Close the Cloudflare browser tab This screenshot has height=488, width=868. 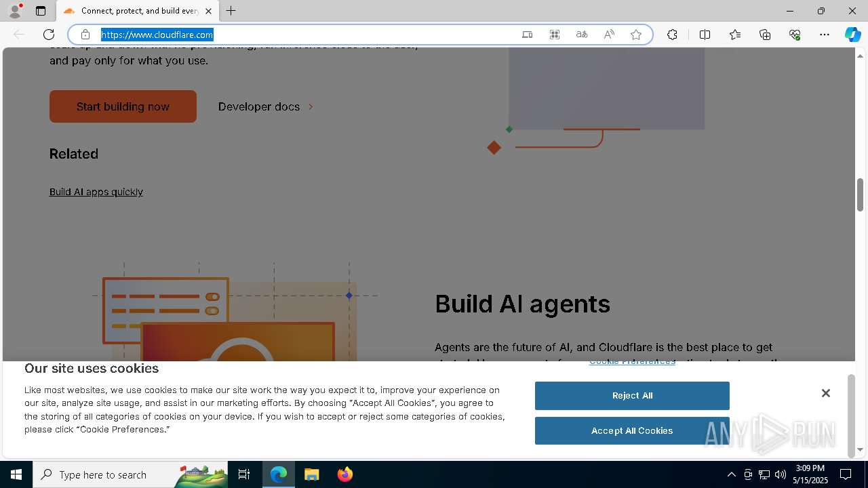(x=208, y=11)
